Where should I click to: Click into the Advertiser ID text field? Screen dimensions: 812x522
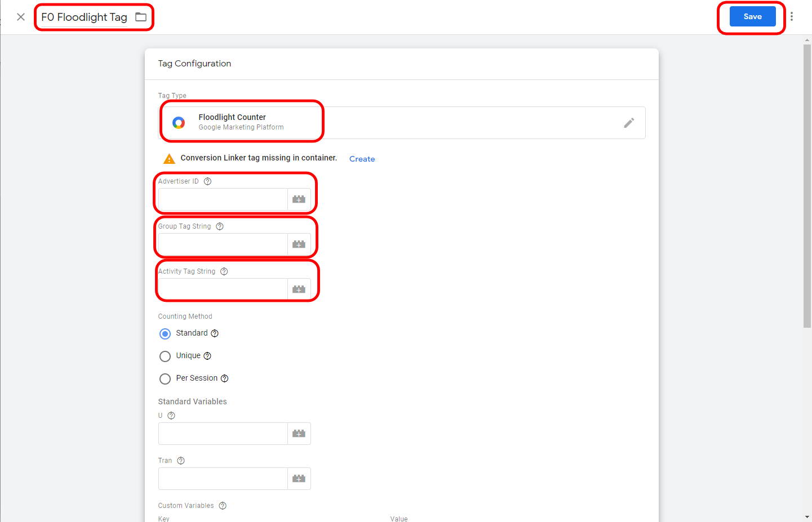223,199
